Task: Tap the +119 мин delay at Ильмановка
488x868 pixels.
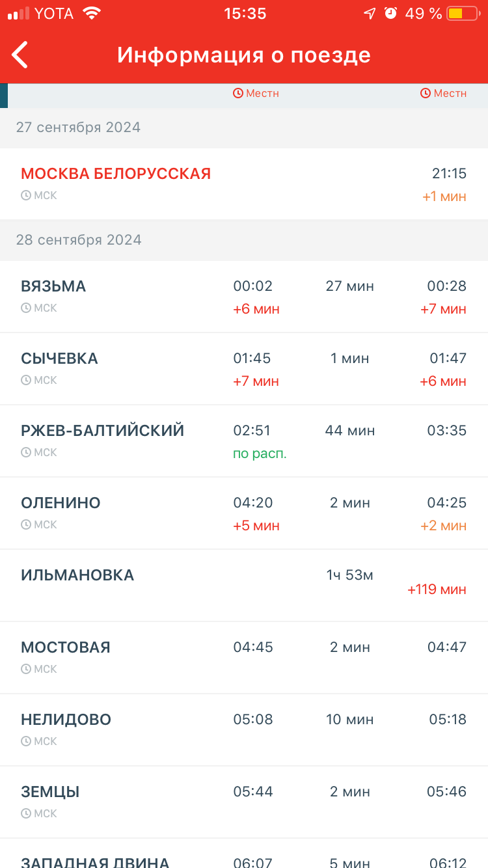Action: (x=437, y=590)
